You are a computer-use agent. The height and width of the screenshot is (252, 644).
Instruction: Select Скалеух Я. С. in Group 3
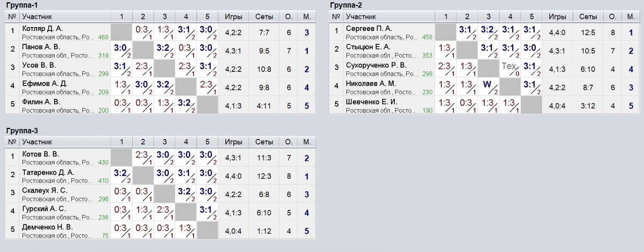(x=45, y=191)
